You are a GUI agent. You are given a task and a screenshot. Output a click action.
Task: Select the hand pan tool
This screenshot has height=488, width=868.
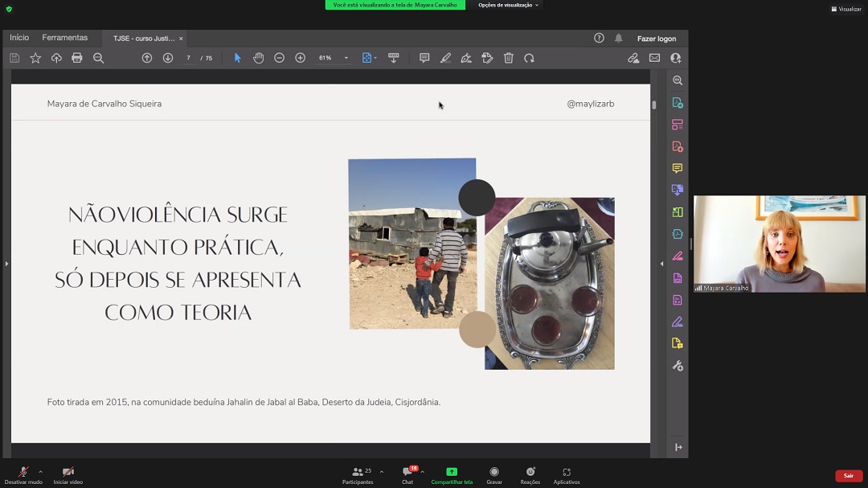point(258,58)
